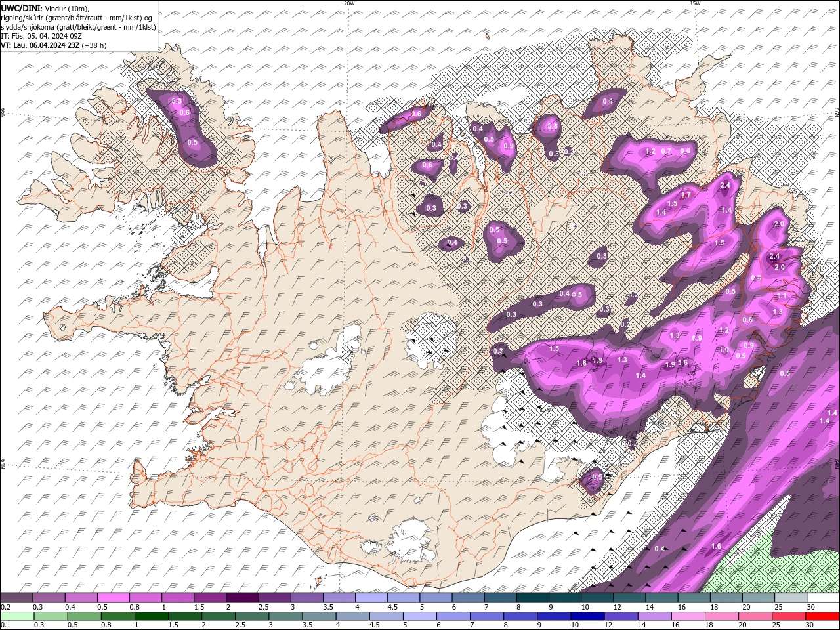Select the valid time line 'VT: Lau. 06.04.2024 23Z'
Image resolution: width=840 pixels, height=630 pixels.
[x=41, y=45]
